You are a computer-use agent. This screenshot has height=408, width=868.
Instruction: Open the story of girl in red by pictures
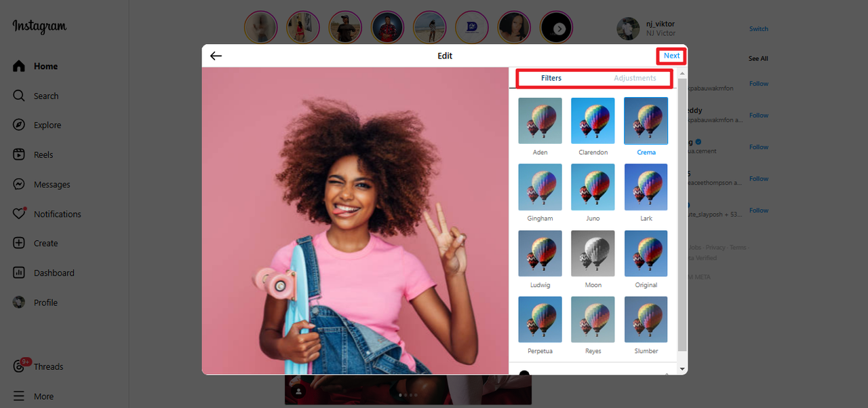302,27
